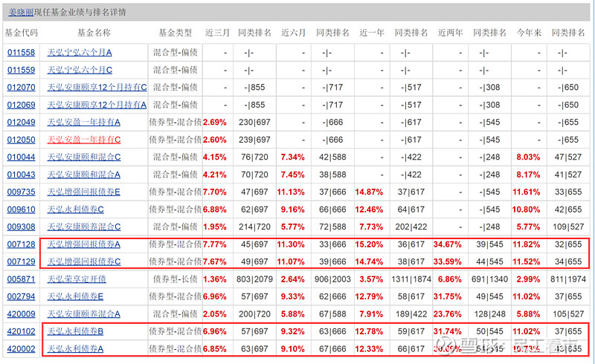Click the 基金类型 column header
This screenshot has height=364, width=595.
tap(176, 33)
